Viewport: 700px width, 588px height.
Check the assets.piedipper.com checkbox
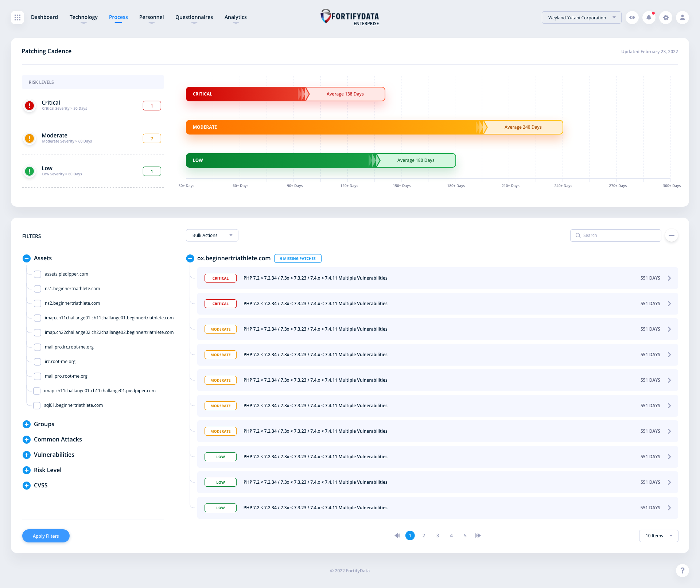pyautogui.click(x=37, y=274)
